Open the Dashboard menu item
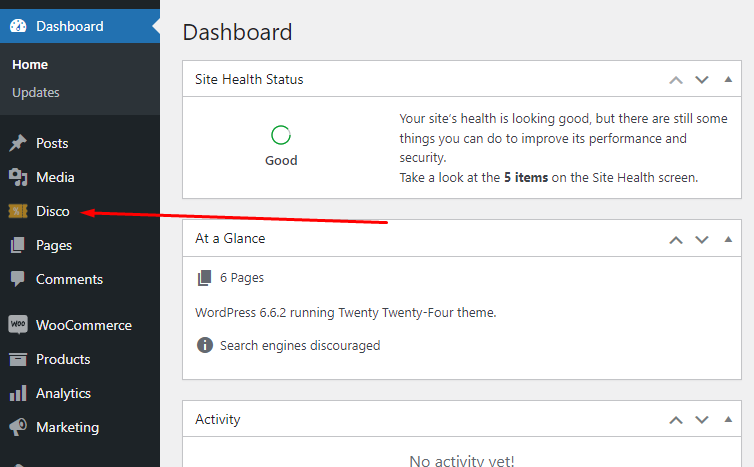The image size is (754, 467). pos(80,26)
